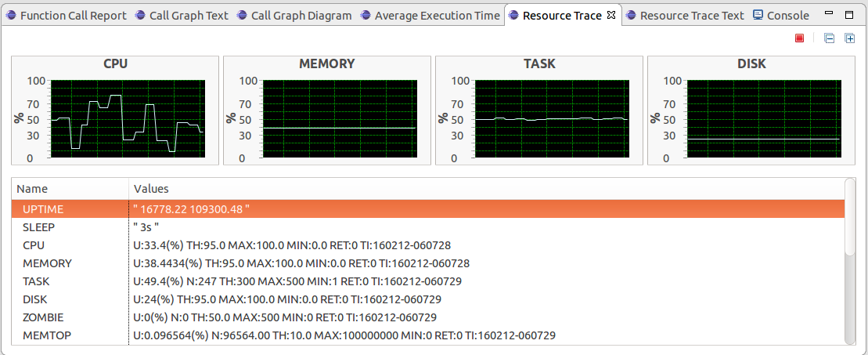This screenshot has width=868, height=355.
Task: Click the Values column header
Action: point(151,189)
